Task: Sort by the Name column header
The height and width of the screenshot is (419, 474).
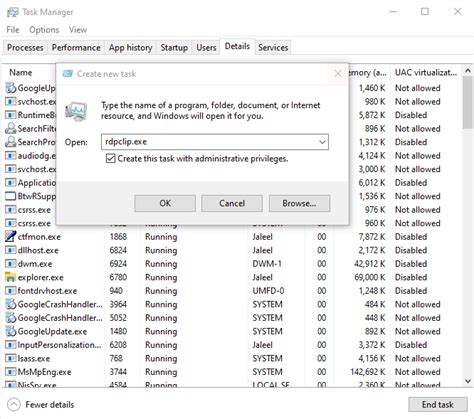Action: [x=21, y=72]
